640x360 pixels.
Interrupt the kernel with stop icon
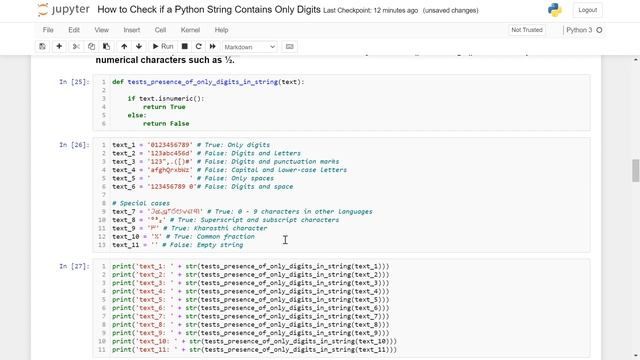184,47
